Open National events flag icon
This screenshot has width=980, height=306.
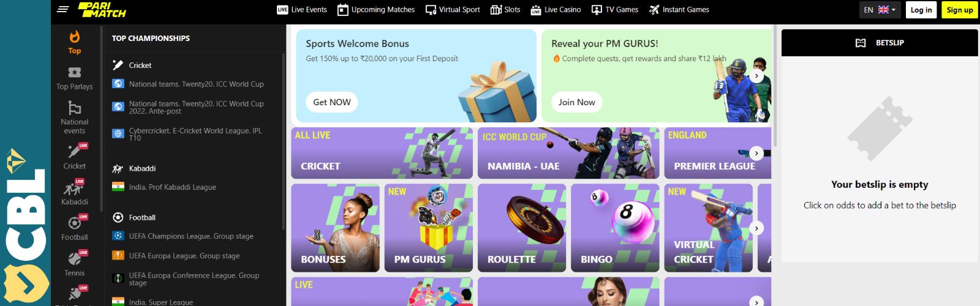click(x=75, y=108)
